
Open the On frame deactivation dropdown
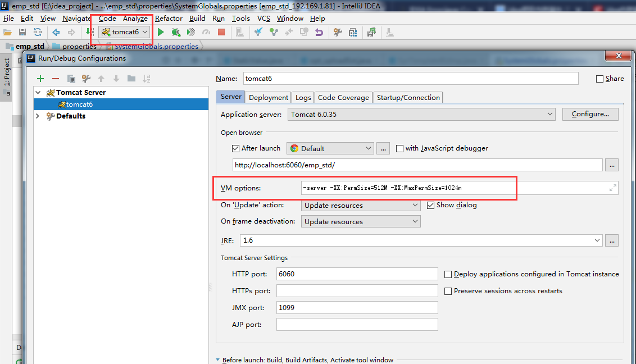coord(361,221)
